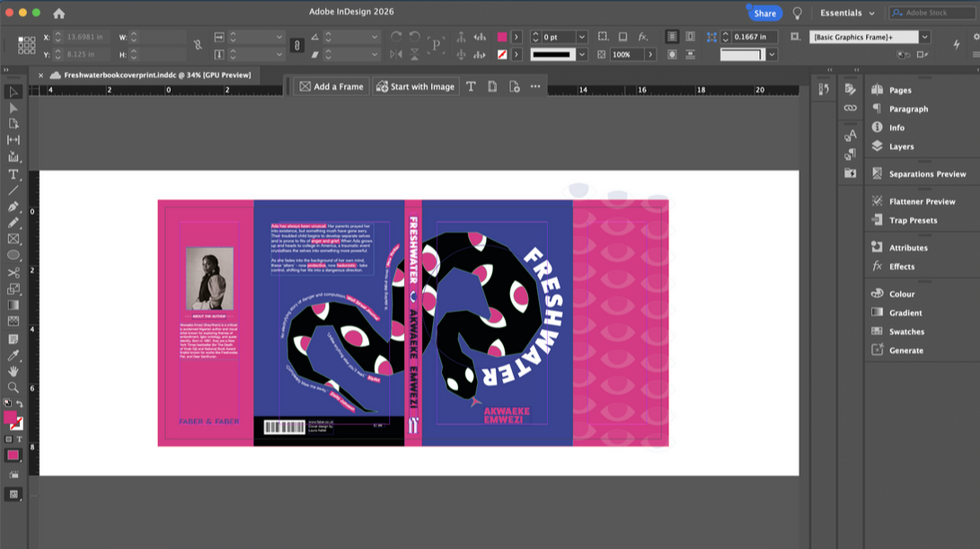Screen dimensions: 980x549
Task: Open the Layers panel
Action: (901, 146)
